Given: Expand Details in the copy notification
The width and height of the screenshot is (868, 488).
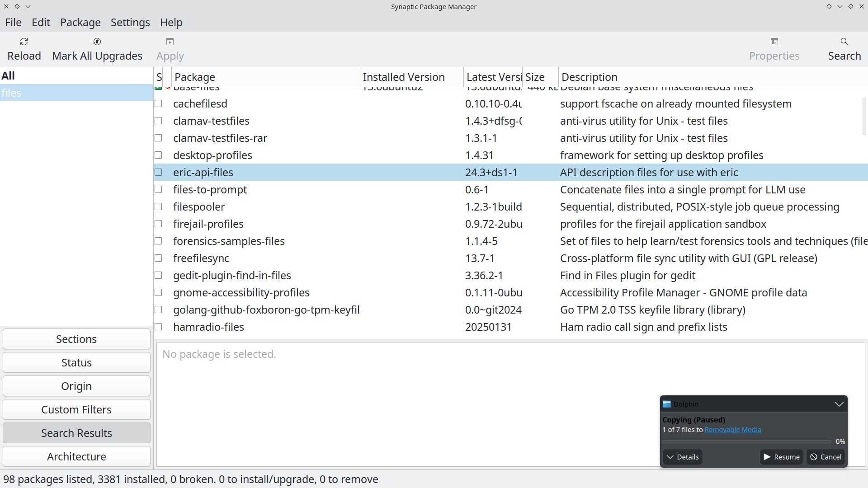Looking at the screenshot, I should click(682, 457).
